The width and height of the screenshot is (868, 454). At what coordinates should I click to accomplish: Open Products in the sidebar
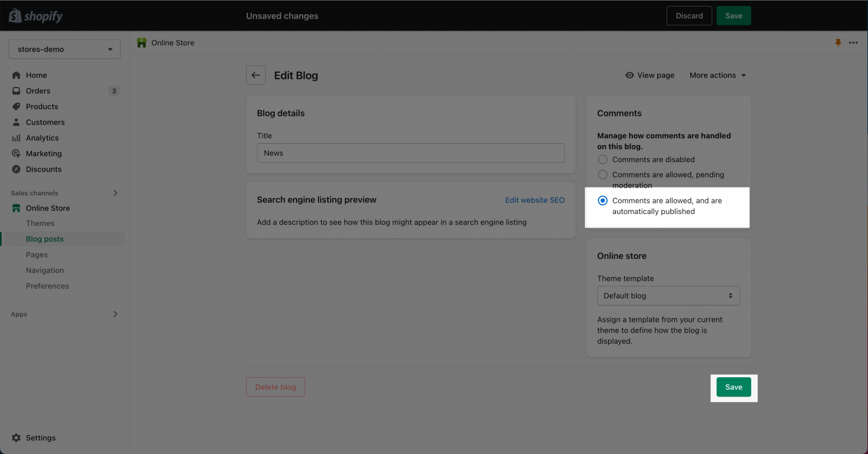point(42,107)
